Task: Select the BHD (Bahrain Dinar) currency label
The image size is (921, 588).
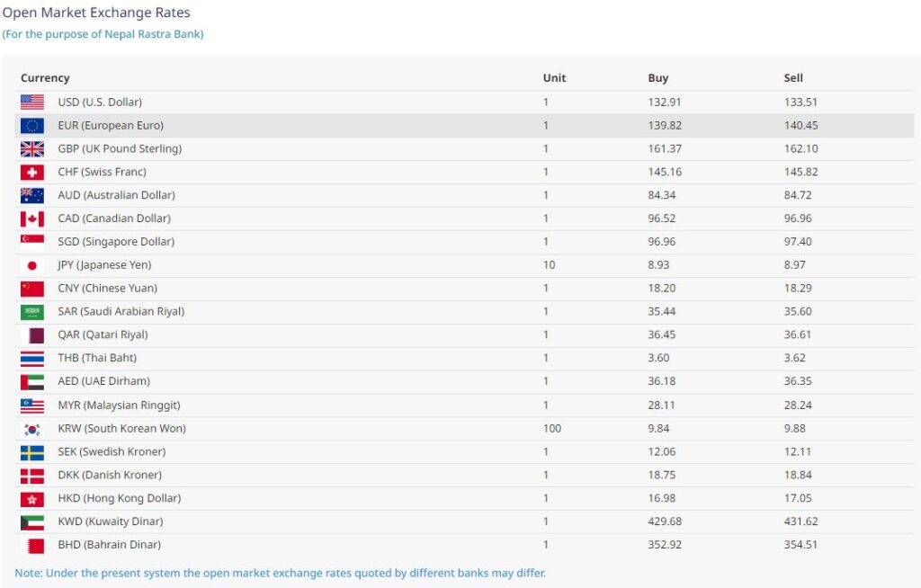Action: point(109,545)
